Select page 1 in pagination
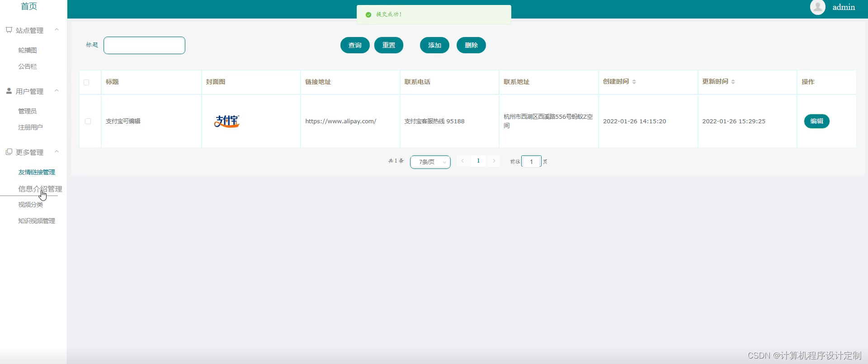The width and height of the screenshot is (868, 364). [x=478, y=161]
